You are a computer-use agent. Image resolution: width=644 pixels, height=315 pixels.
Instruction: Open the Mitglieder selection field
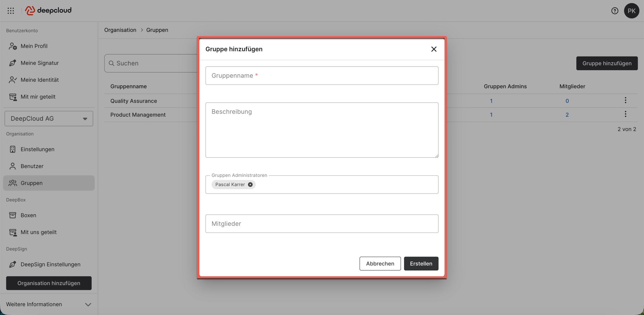(322, 224)
